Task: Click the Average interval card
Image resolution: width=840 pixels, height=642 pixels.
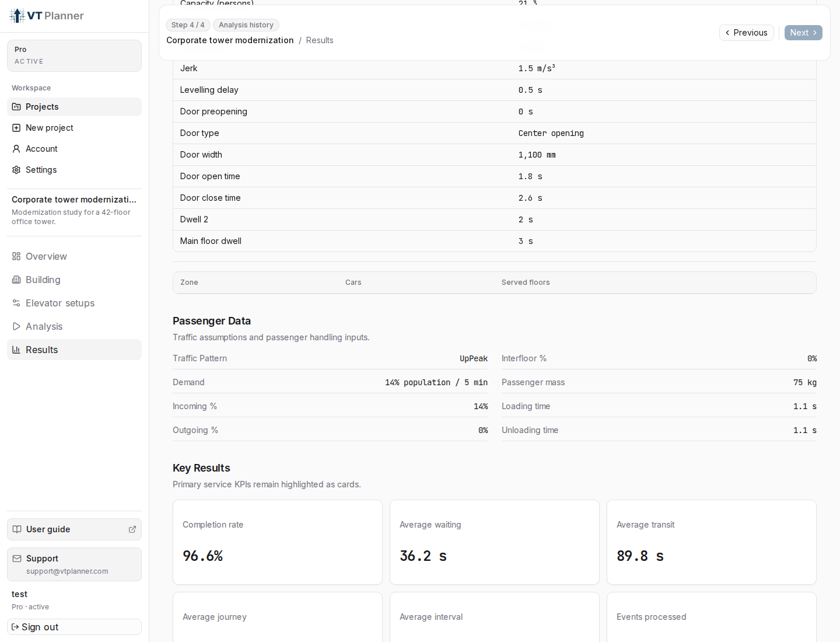Action: [x=495, y=617]
